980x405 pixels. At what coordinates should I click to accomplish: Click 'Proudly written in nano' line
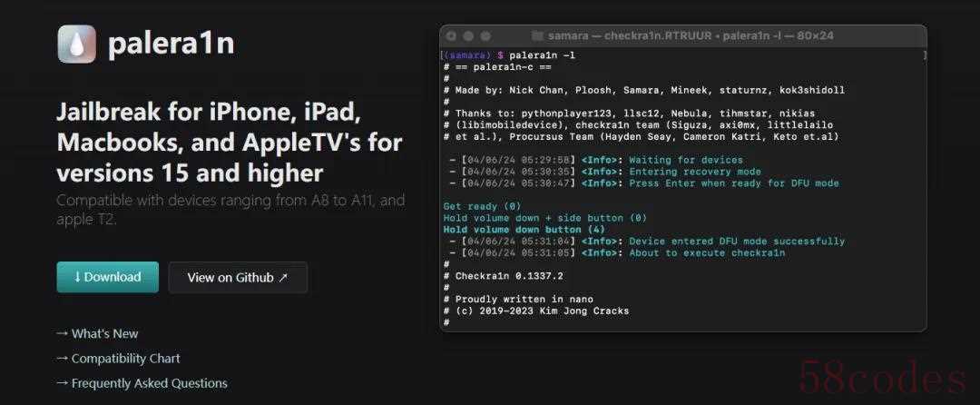(x=518, y=300)
